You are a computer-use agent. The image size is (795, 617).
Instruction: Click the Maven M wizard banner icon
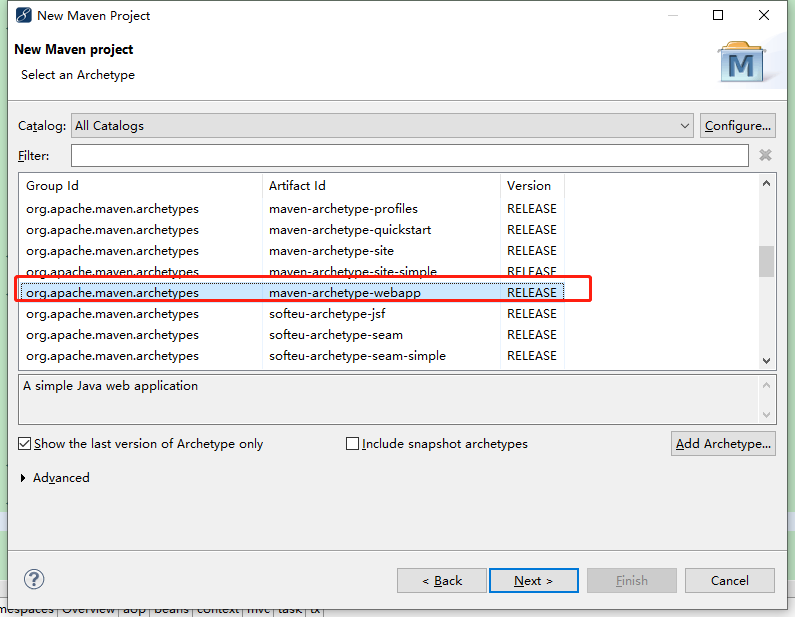point(742,63)
